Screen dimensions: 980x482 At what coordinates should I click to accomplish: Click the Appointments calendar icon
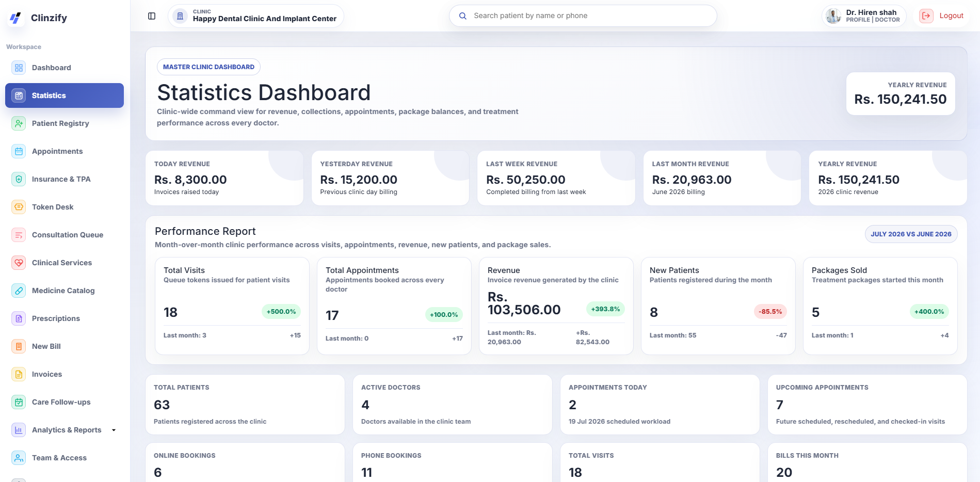[x=19, y=151]
